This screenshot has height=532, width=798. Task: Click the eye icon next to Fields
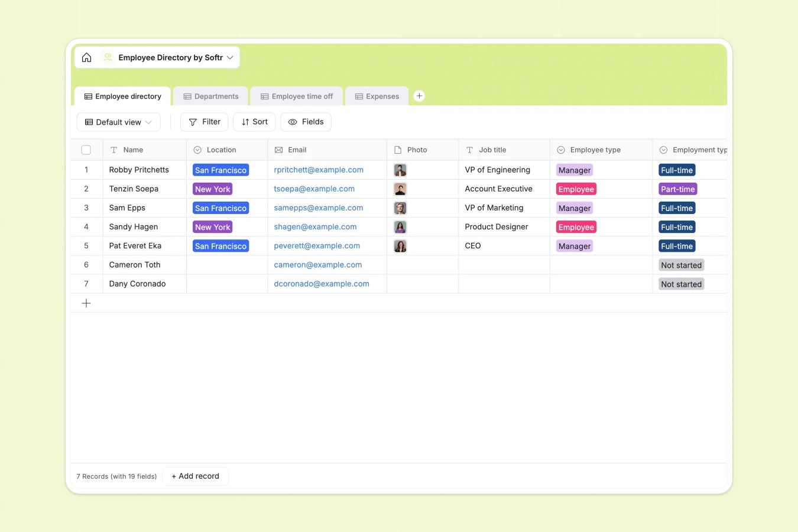(291, 122)
